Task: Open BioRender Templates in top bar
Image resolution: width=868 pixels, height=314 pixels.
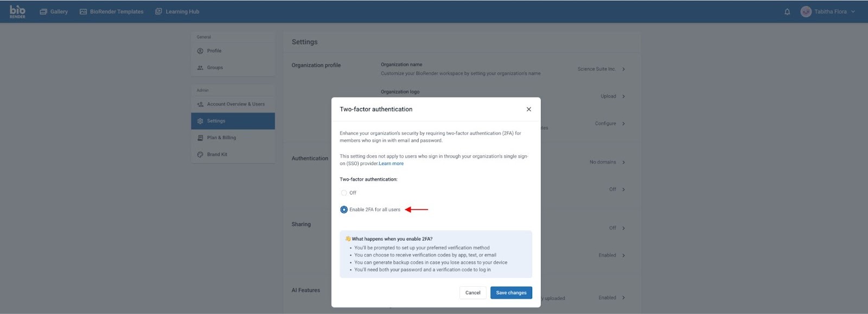Action: (x=116, y=12)
